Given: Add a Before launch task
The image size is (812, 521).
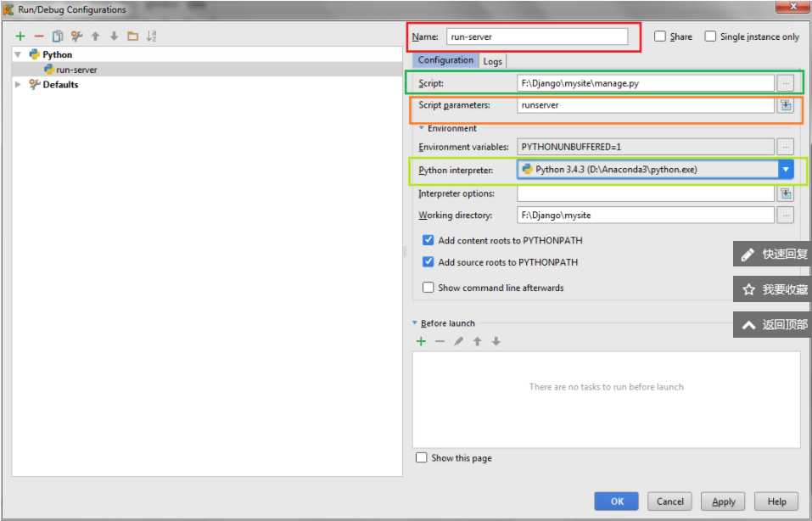Looking at the screenshot, I should 421,341.
